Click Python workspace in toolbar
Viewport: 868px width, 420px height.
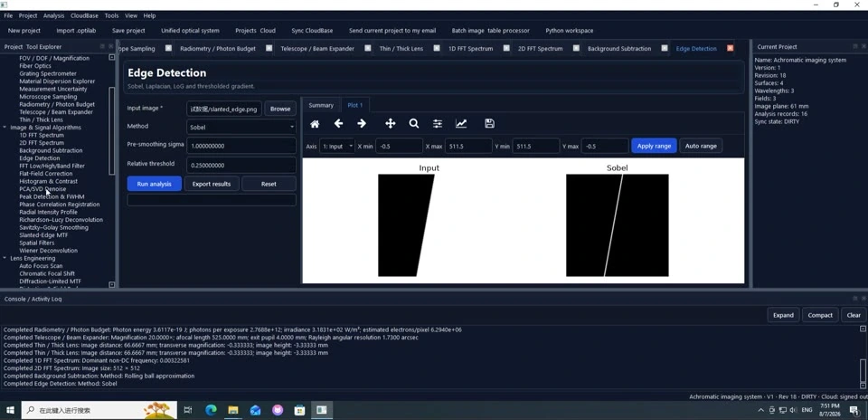(569, 31)
